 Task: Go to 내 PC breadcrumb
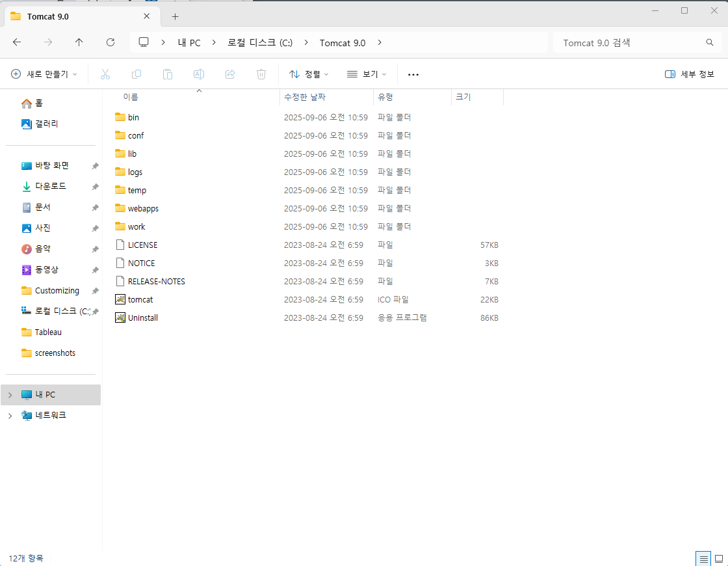coord(189,43)
